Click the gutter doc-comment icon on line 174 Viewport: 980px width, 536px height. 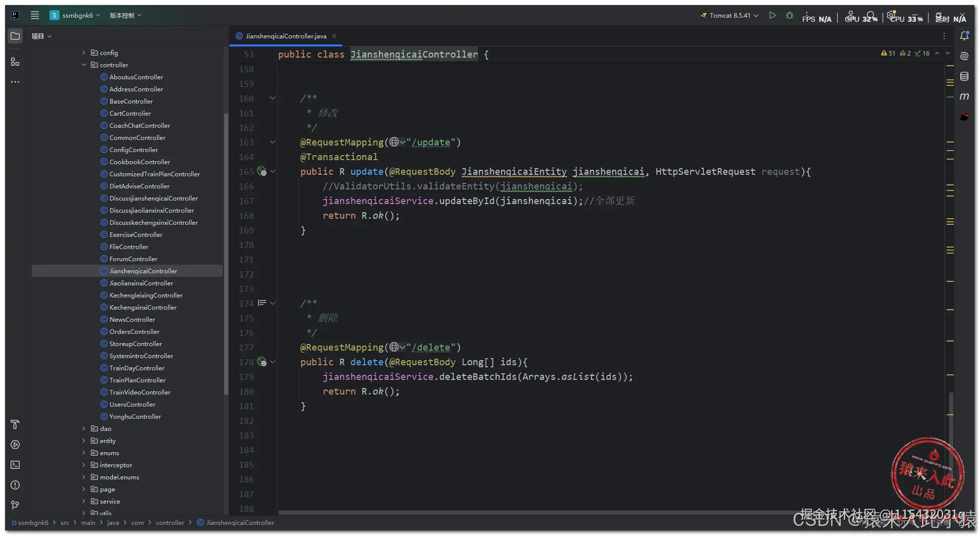click(262, 303)
